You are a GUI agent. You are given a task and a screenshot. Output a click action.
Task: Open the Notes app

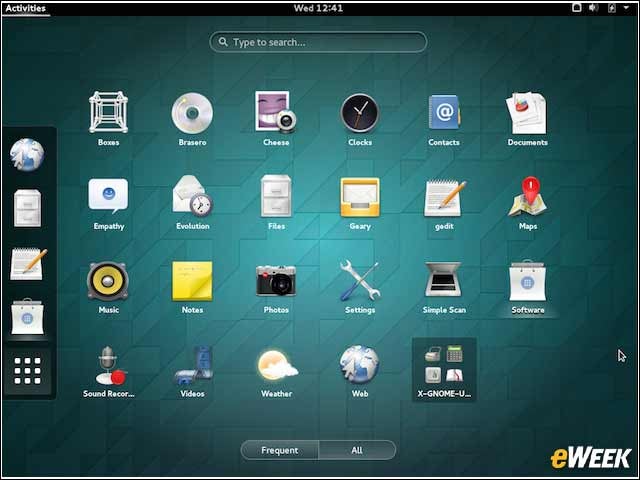[192, 287]
